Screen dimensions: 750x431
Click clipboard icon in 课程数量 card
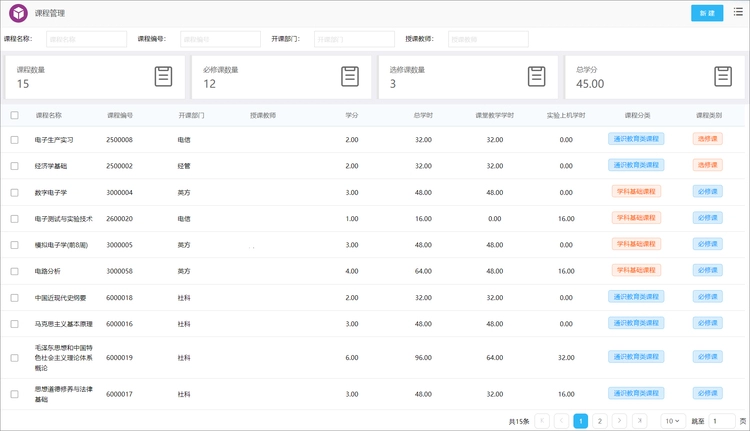tap(163, 76)
